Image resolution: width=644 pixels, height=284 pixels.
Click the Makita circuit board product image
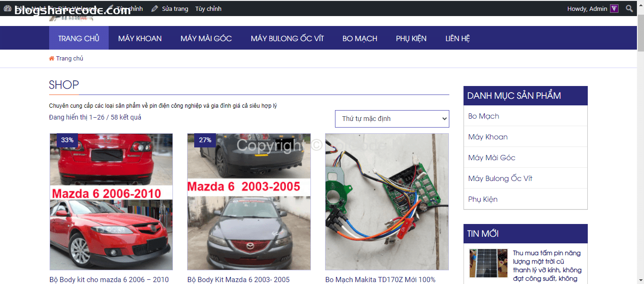click(x=387, y=202)
